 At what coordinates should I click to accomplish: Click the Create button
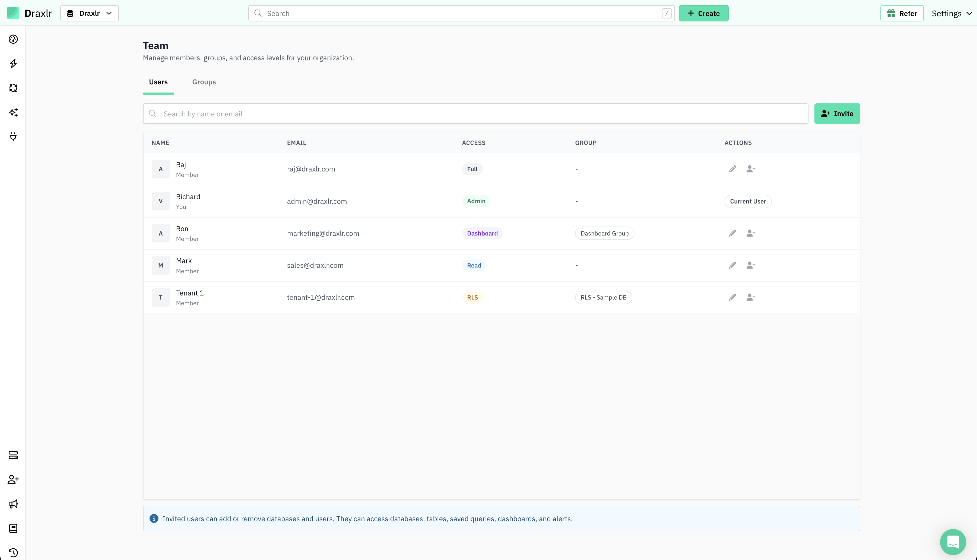pos(703,14)
